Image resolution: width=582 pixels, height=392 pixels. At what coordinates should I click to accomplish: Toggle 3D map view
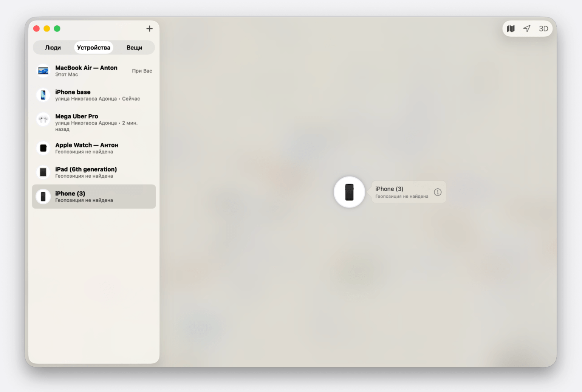point(543,29)
